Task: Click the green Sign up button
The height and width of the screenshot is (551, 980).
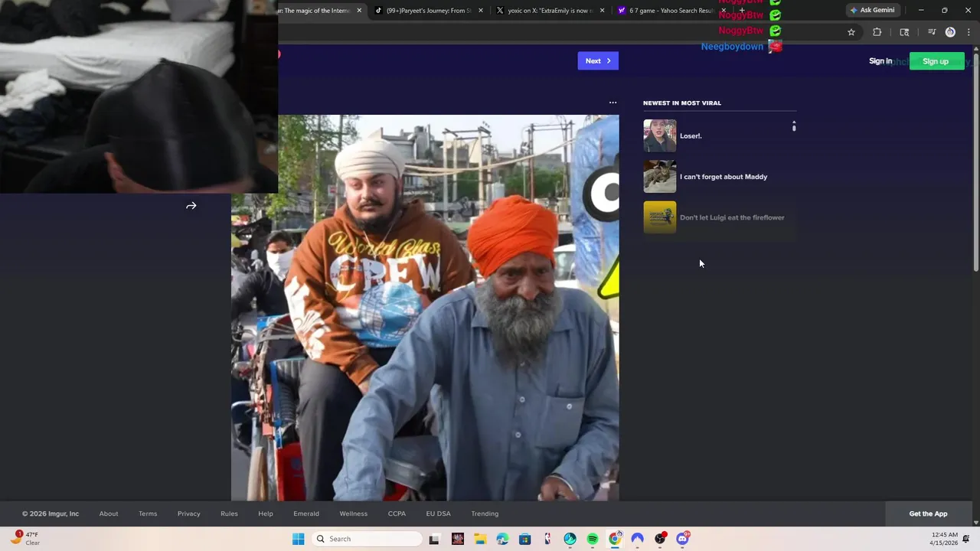Action: pyautogui.click(x=936, y=61)
